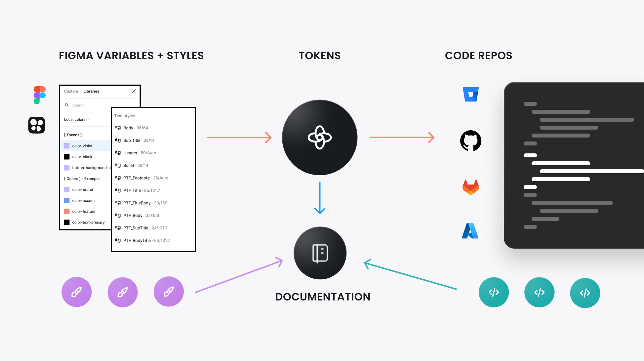
Task: Click the Documentation node icon
Action: [x=318, y=254]
